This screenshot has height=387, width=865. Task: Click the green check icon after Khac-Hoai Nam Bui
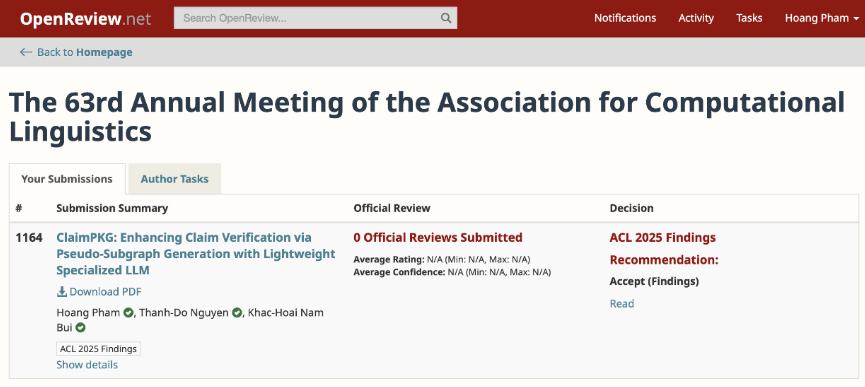81,328
